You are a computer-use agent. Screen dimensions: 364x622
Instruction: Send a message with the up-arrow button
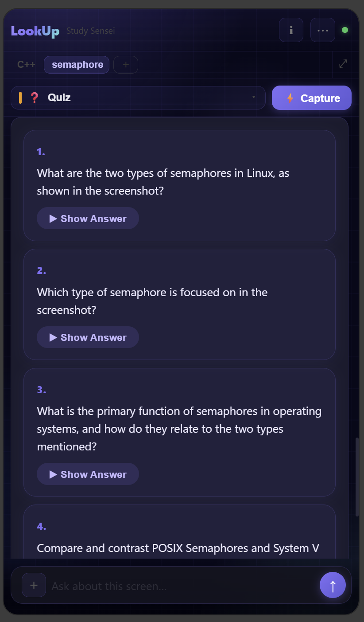pyautogui.click(x=333, y=585)
